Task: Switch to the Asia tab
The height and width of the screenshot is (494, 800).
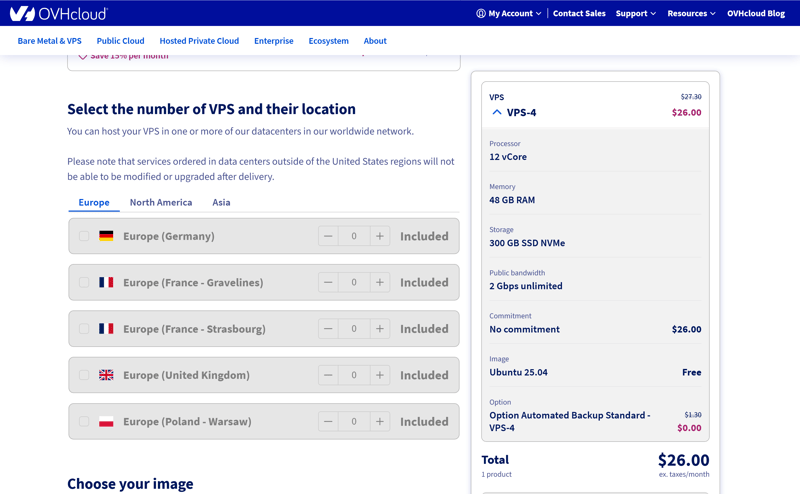Action: (x=221, y=202)
